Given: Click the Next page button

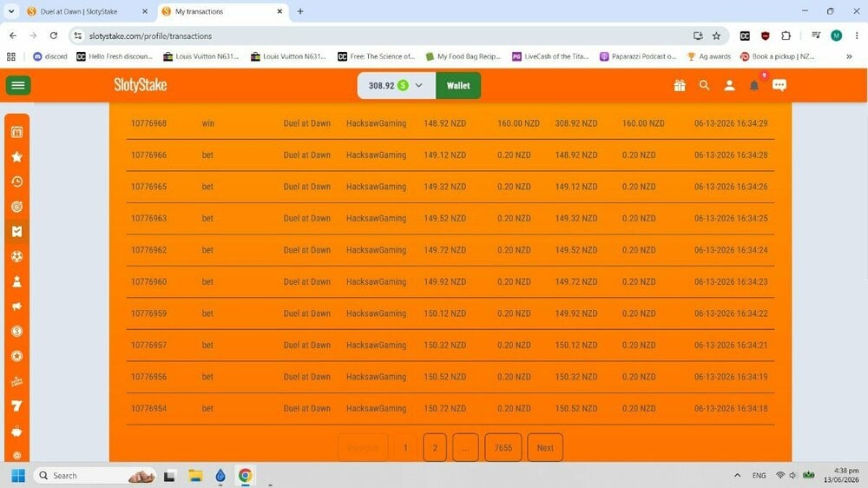Looking at the screenshot, I should (x=545, y=447).
